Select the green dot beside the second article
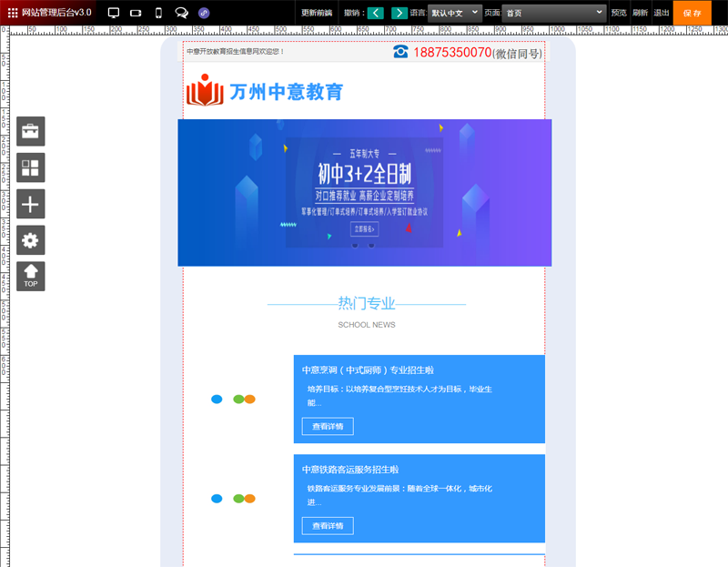Image resolution: width=728 pixels, height=567 pixels. [x=238, y=499]
